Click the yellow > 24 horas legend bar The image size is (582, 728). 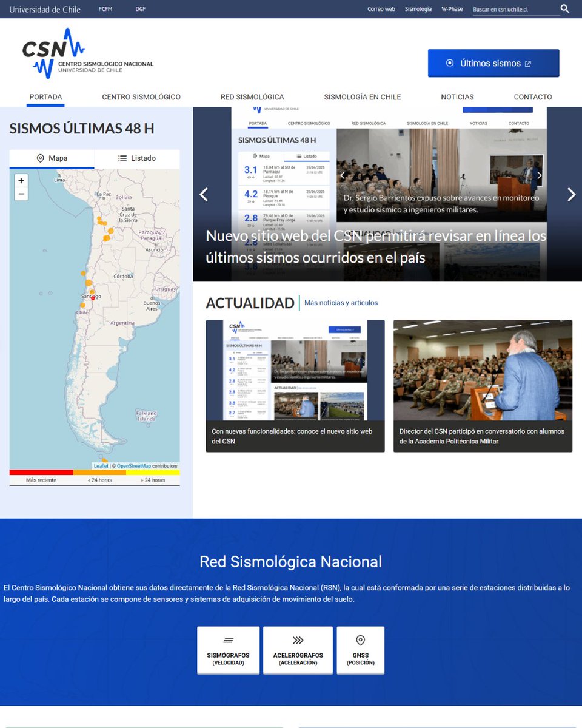coord(153,472)
